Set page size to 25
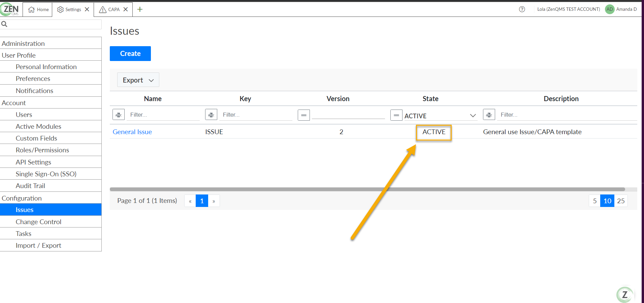The height and width of the screenshot is (303, 644). tap(621, 201)
